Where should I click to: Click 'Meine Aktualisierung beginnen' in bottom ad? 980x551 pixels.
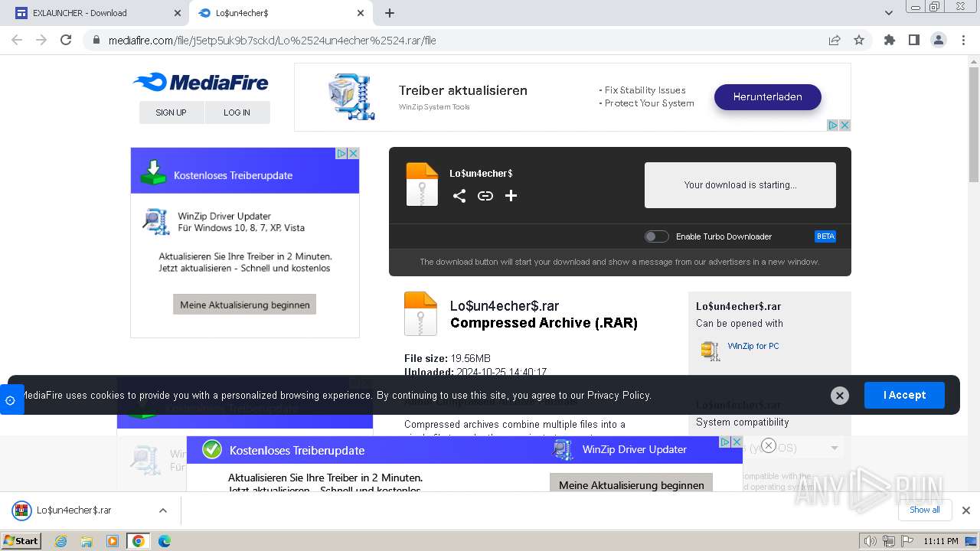632,484
